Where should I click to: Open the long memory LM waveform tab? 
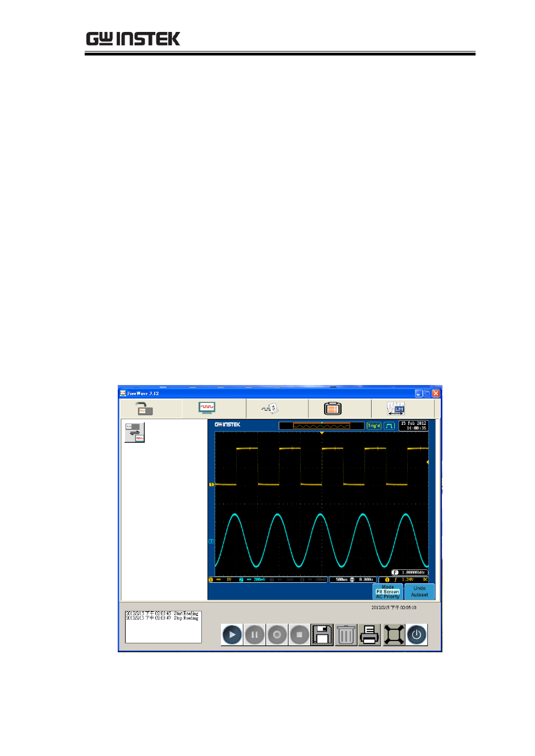click(x=396, y=409)
